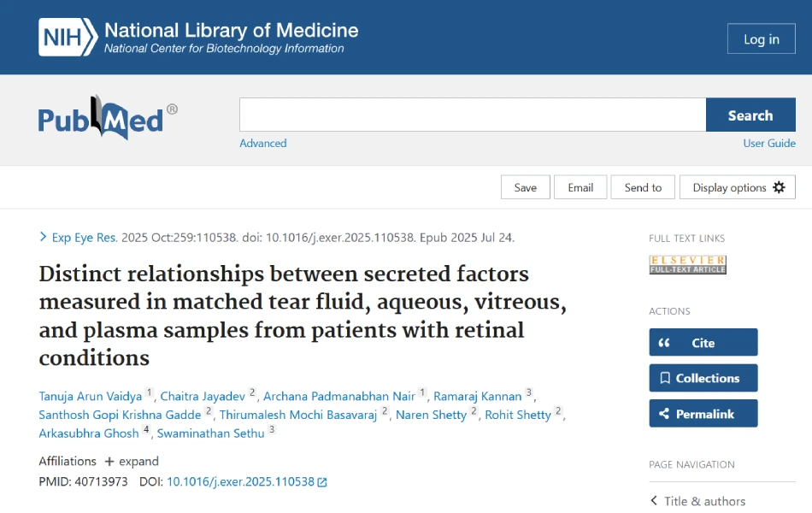Image resolution: width=812 pixels, height=513 pixels.
Task: Click the NIH logo icon
Action: point(67,38)
